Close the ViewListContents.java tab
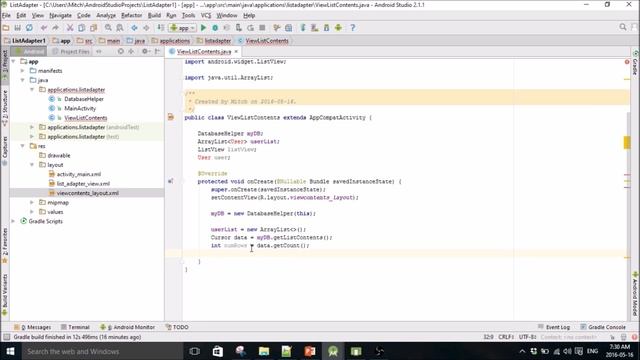The image size is (640, 360). [236, 51]
